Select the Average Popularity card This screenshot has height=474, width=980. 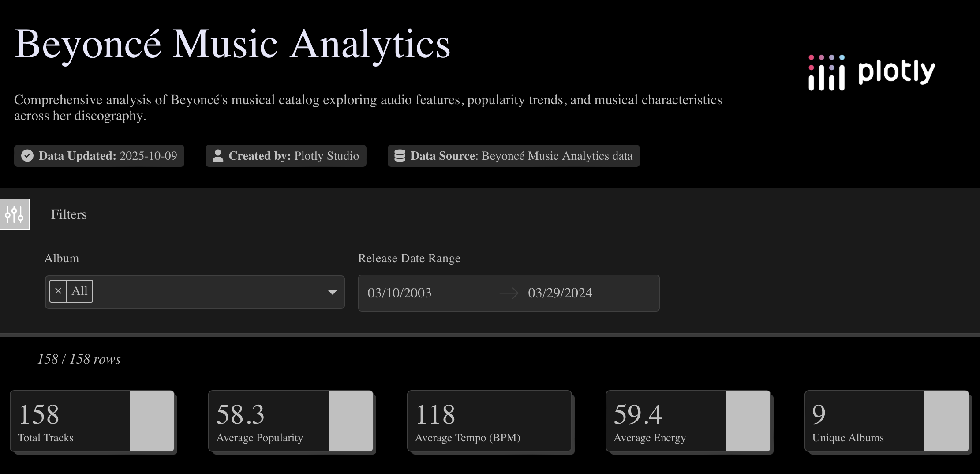click(291, 421)
